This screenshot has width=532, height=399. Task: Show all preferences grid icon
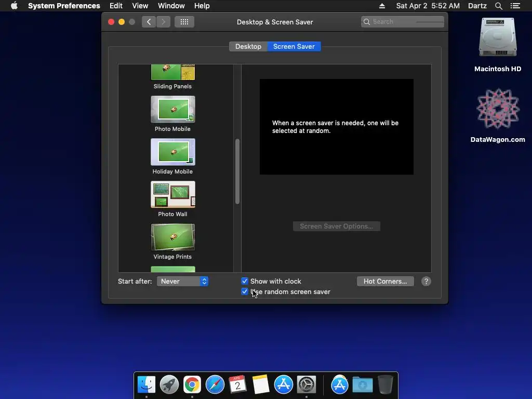pyautogui.click(x=184, y=22)
